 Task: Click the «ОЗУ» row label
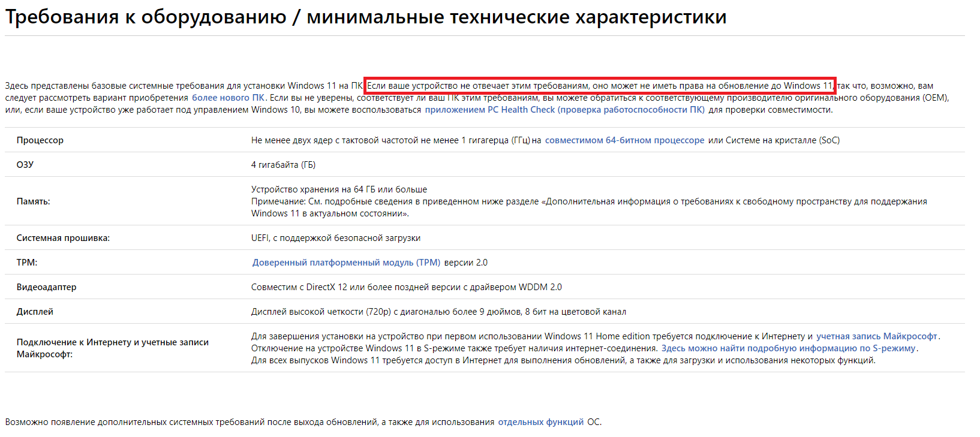(25, 165)
